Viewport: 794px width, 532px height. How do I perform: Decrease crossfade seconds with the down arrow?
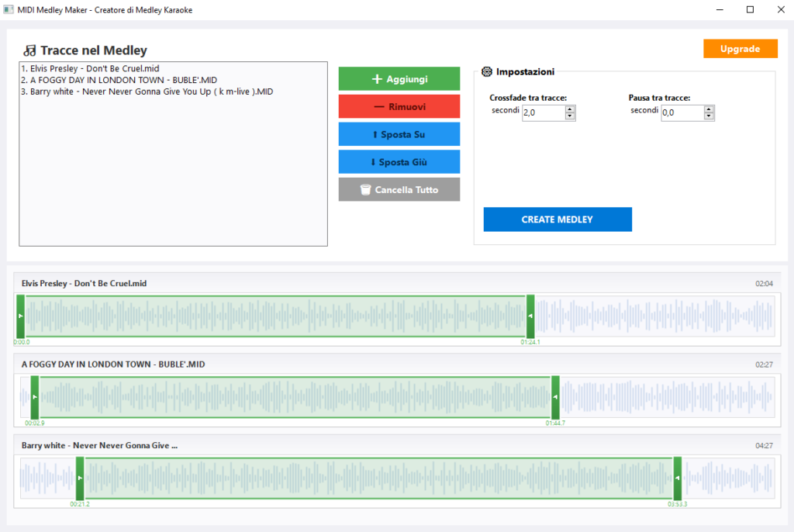pyautogui.click(x=570, y=116)
